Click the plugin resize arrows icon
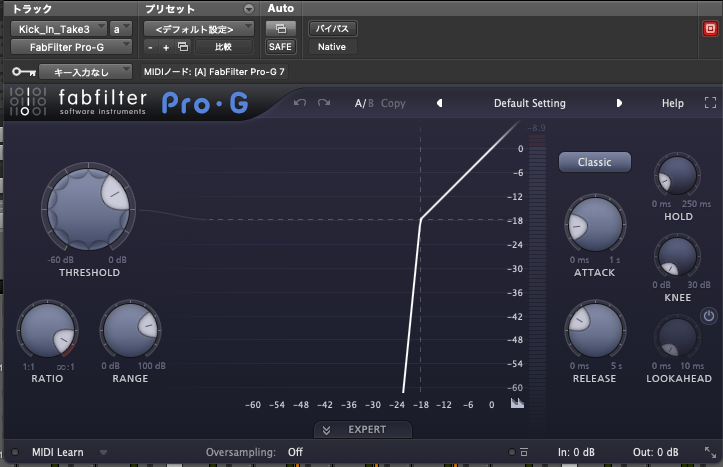 pos(710,452)
